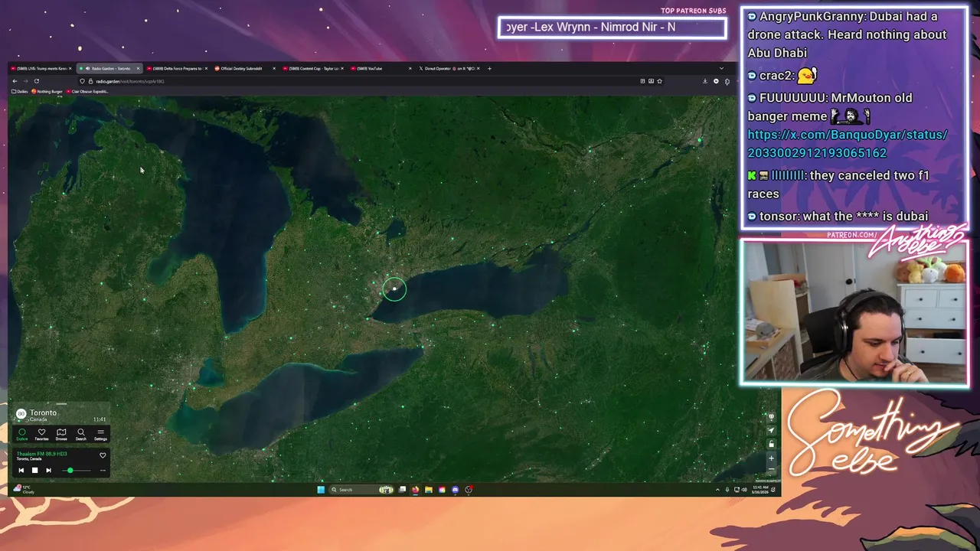Go forward in browser history
This screenshot has width=980, height=551.
pos(25,81)
